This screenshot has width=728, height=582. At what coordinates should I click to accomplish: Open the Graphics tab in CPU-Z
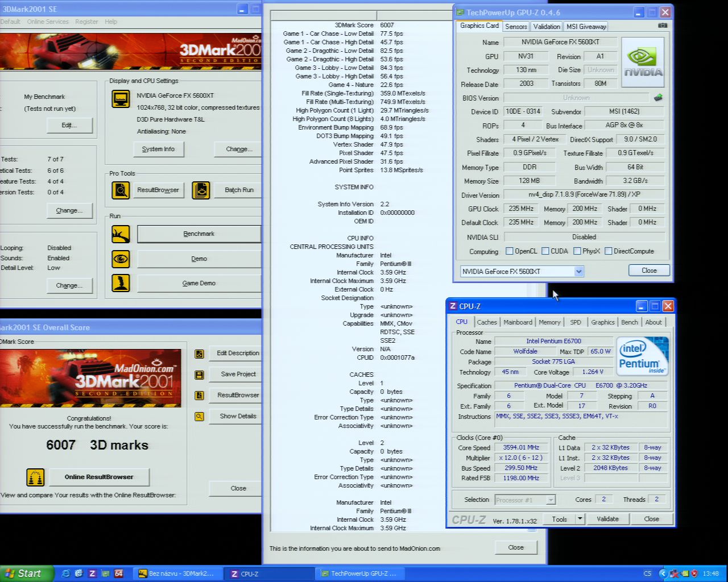(x=603, y=322)
